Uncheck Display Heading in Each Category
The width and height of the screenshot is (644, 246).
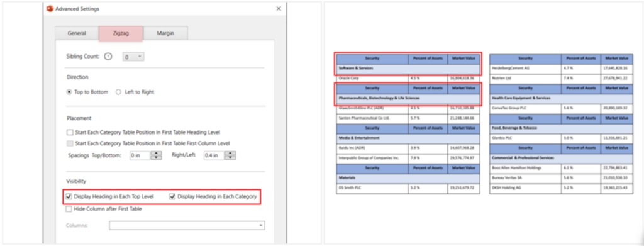pos(172,197)
